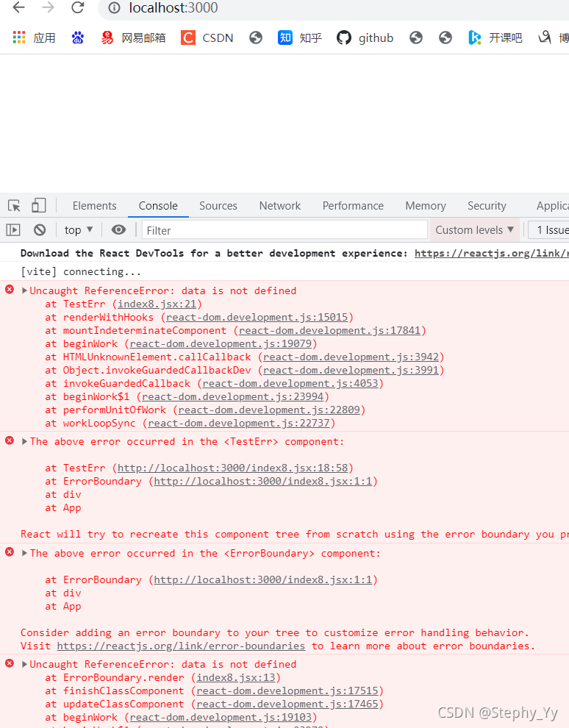
Task: Activate the DevTools inspect element picker
Action: (x=14, y=205)
